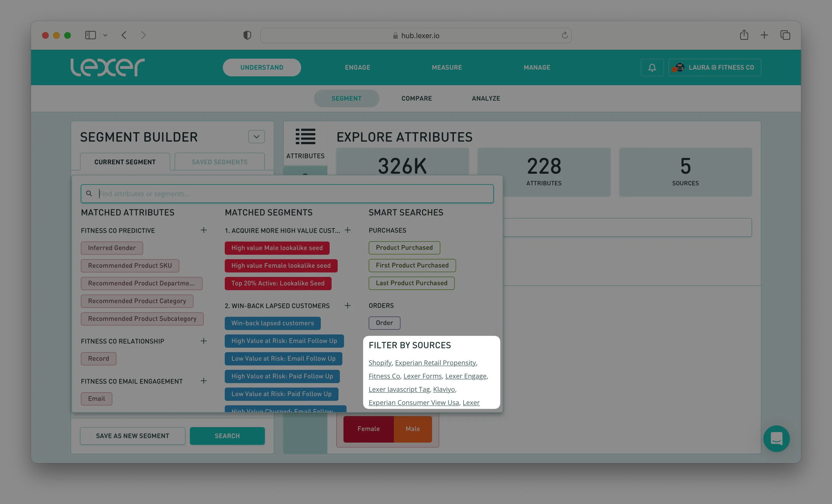The width and height of the screenshot is (832, 504).
Task: Reload the hub.lexer.io page
Action: point(565,35)
